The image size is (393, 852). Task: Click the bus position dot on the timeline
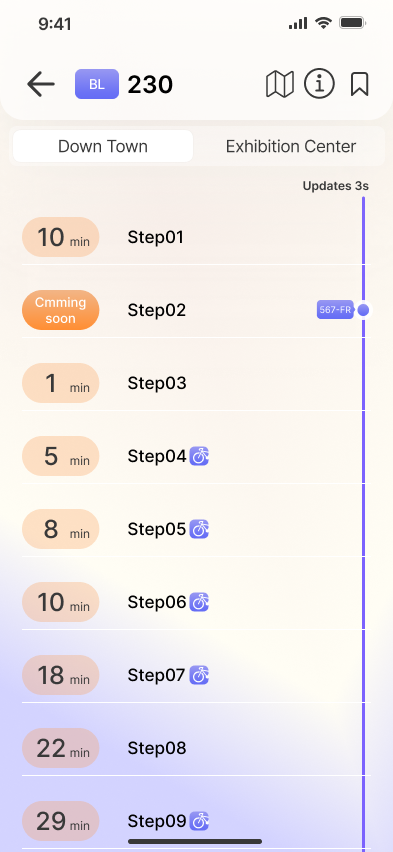(364, 310)
